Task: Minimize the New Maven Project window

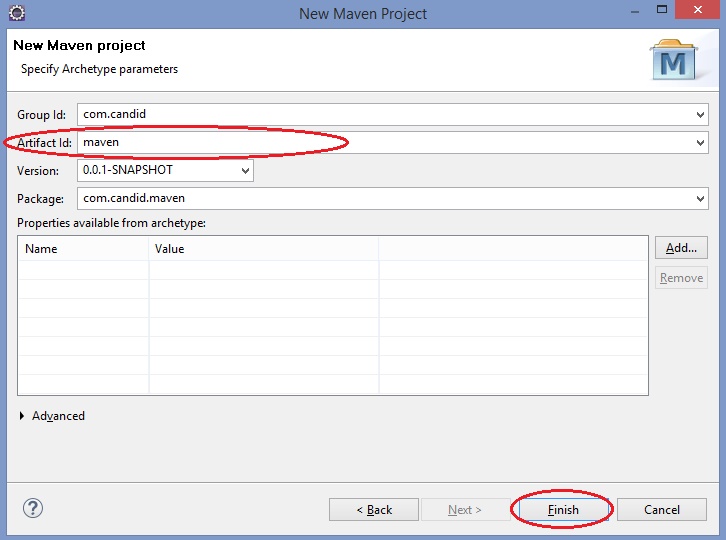Action: [x=635, y=10]
